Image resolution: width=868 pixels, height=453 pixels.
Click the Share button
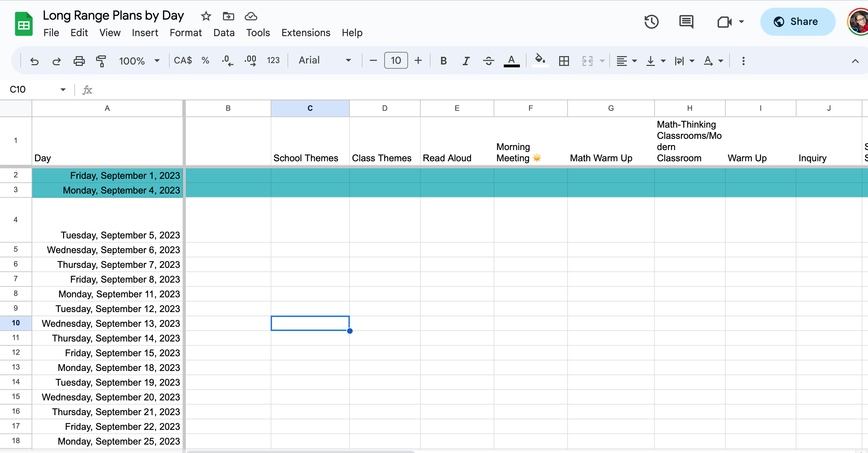coord(797,22)
